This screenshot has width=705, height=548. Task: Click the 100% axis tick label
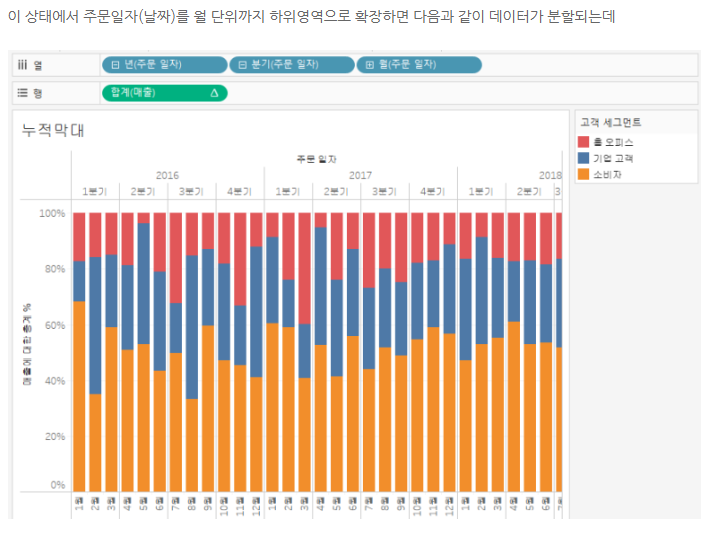coord(52,213)
